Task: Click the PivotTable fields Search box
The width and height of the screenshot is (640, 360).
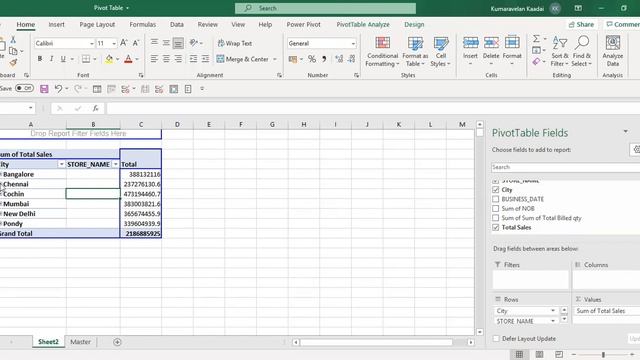Action: coord(565,167)
